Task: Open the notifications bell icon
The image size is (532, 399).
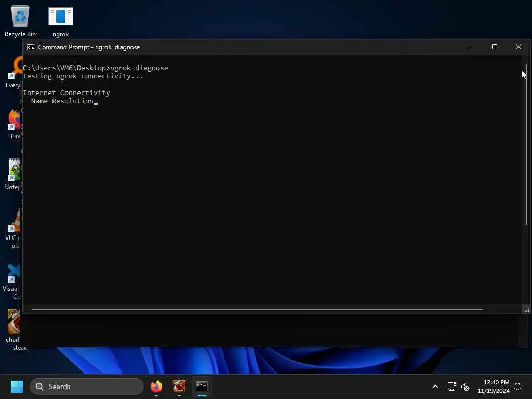Action: pos(517,387)
